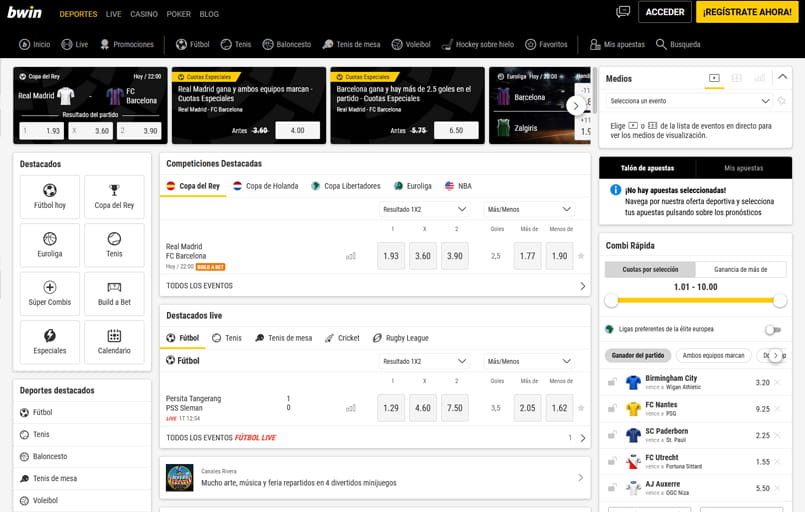Toggle lock on Birmingham City selection
This screenshot has width=805, height=512.
coord(612,382)
